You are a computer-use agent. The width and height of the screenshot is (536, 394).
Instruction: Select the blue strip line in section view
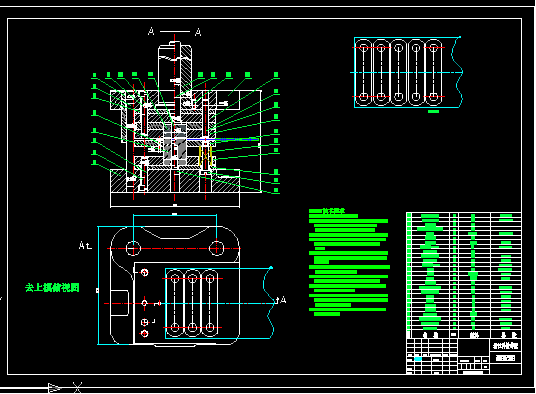tap(222, 139)
